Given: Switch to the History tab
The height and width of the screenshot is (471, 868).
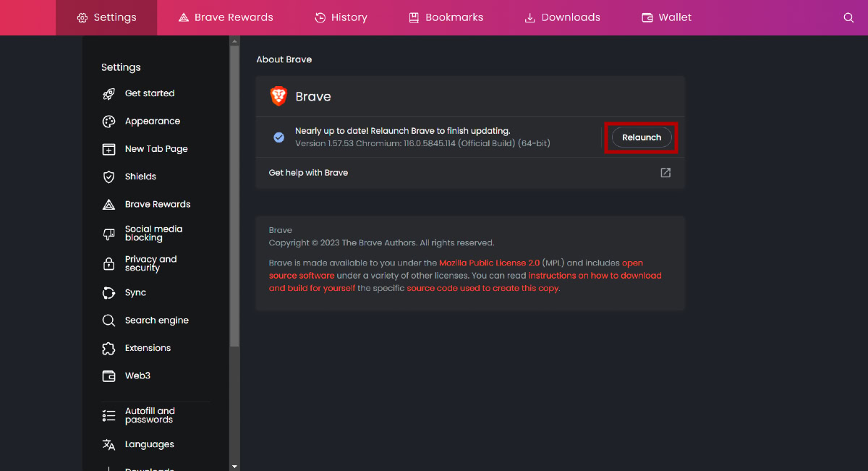Looking at the screenshot, I should tap(341, 17).
